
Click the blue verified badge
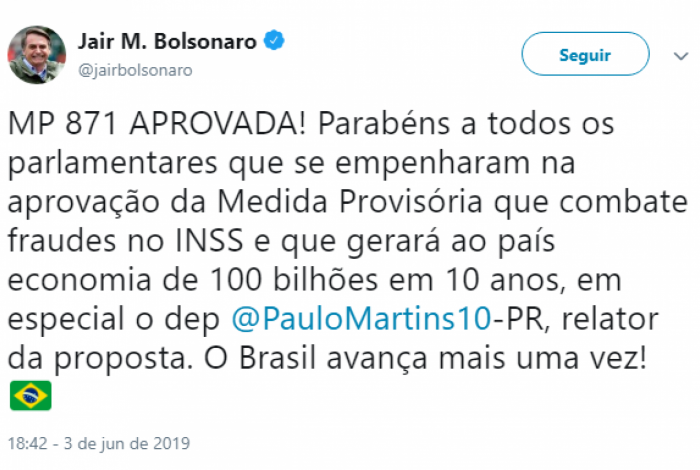click(275, 42)
